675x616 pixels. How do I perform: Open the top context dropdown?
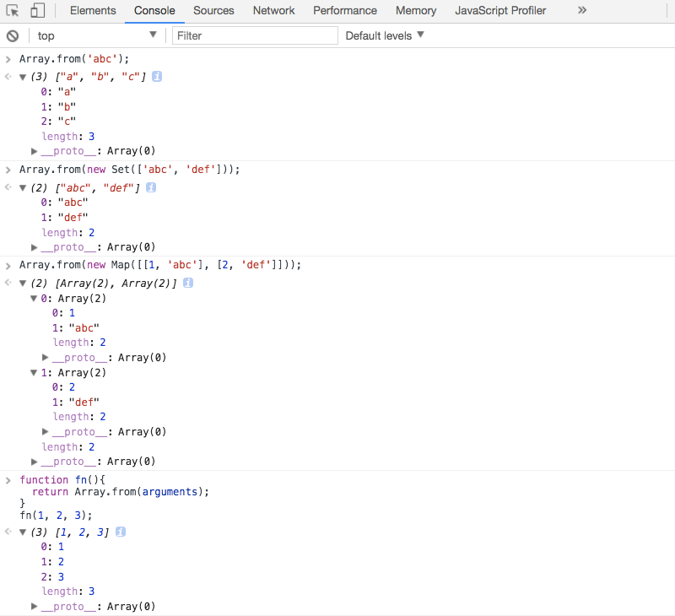[x=97, y=35]
